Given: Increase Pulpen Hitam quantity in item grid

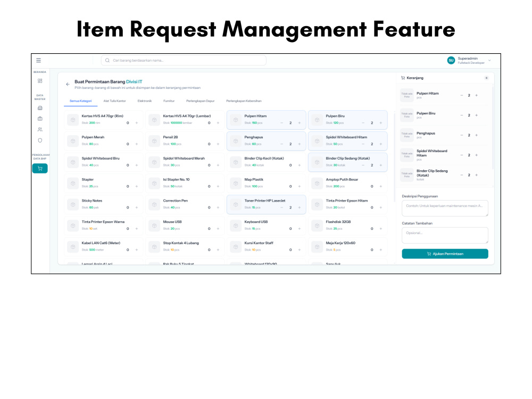Looking at the screenshot, I should point(299,123).
